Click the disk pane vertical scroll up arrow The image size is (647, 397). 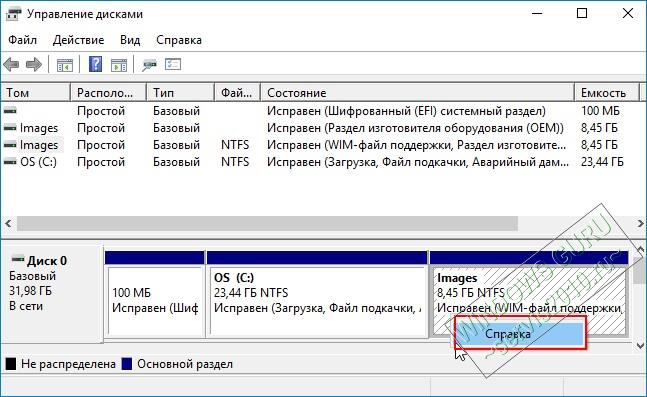tap(640, 250)
